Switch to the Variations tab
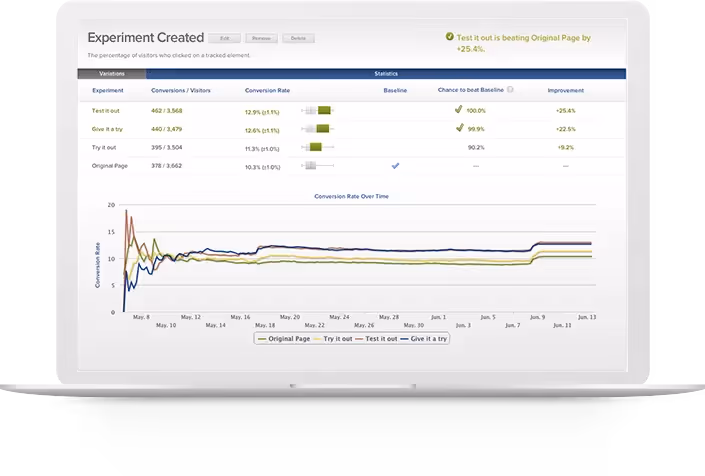 point(112,74)
